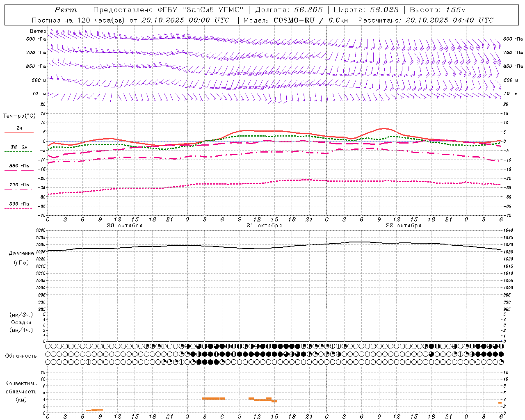Click the "(мм/3ч.)" precipitation unit label
The height and width of the screenshot is (420, 525).
[21, 315]
